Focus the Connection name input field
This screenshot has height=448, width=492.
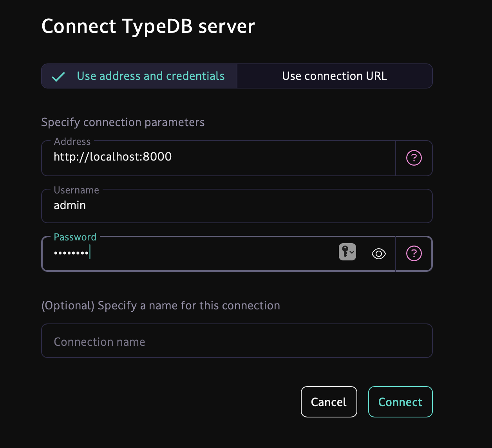coord(237,341)
